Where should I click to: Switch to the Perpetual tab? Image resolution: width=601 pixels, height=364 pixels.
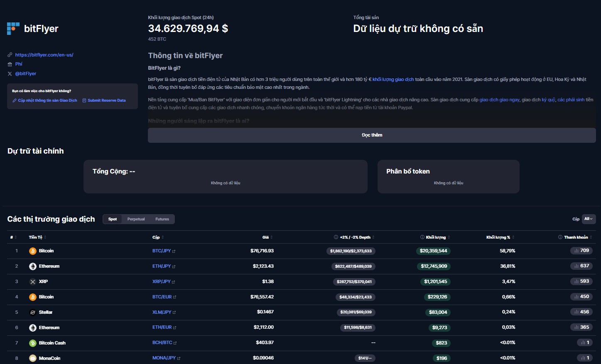coord(136,219)
